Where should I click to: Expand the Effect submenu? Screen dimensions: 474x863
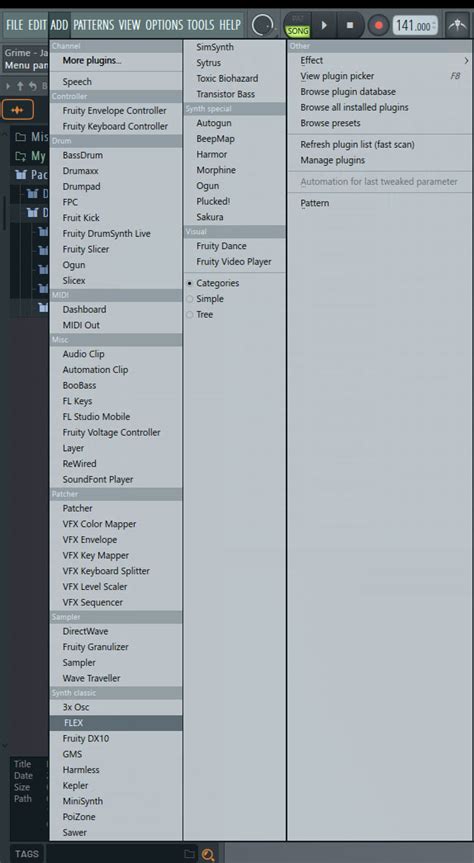pyautogui.click(x=380, y=60)
